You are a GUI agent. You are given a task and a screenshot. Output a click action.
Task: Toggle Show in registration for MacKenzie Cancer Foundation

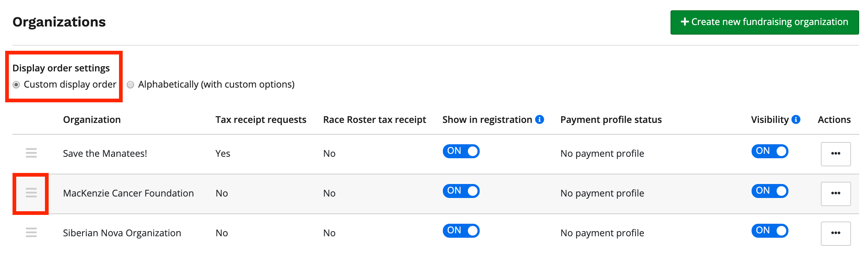[461, 191]
